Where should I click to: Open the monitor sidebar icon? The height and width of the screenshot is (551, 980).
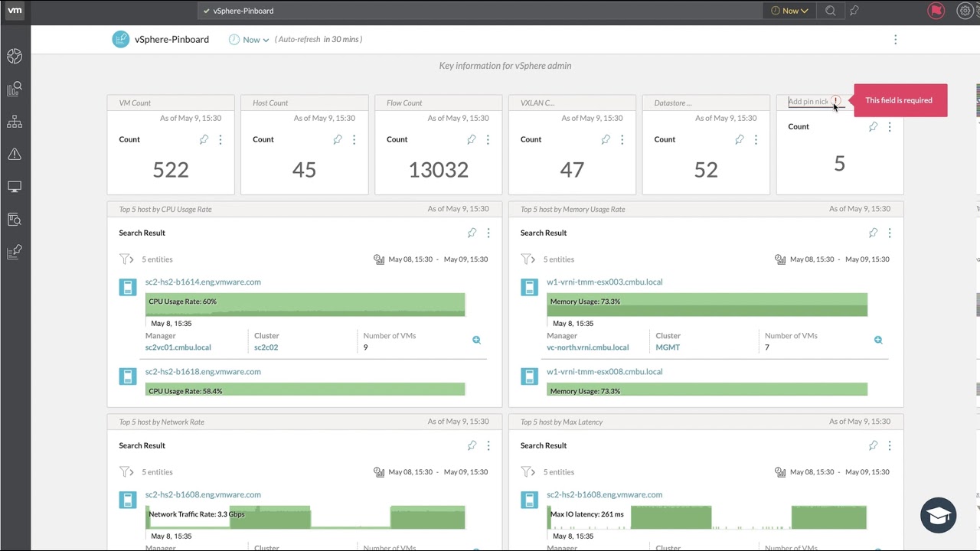coord(15,187)
